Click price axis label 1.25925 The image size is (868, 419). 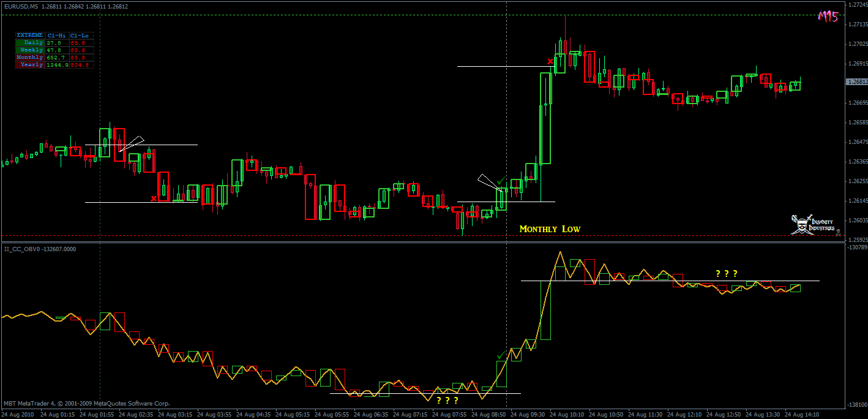pyautogui.click(x=858, y=240)
